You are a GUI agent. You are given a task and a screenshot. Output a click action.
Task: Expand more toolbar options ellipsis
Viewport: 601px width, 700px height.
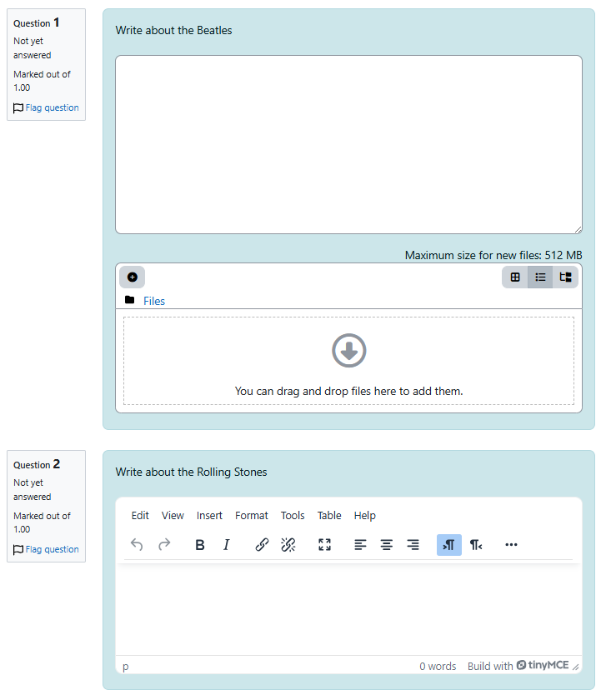(511, 545)
